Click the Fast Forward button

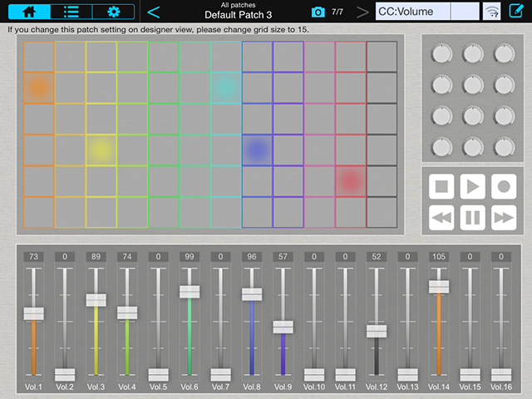(x=504, y=218)
